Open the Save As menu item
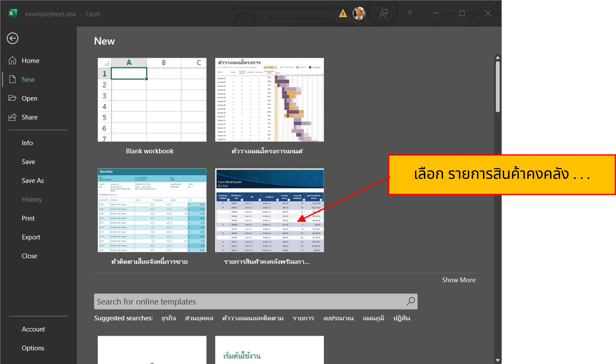 (x=33, y=180)
